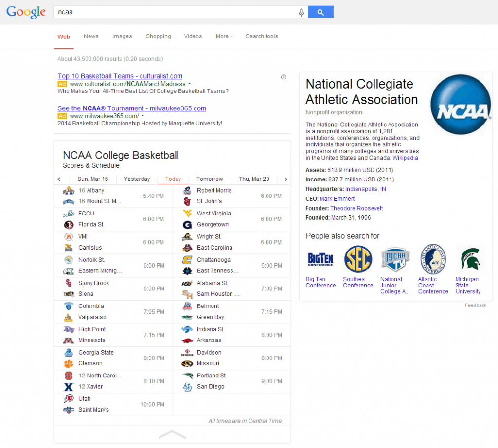Open Top 10 Basketball Teams ad link
The width and height of the screenshot is (498, 448).
(x=120, y=76)
